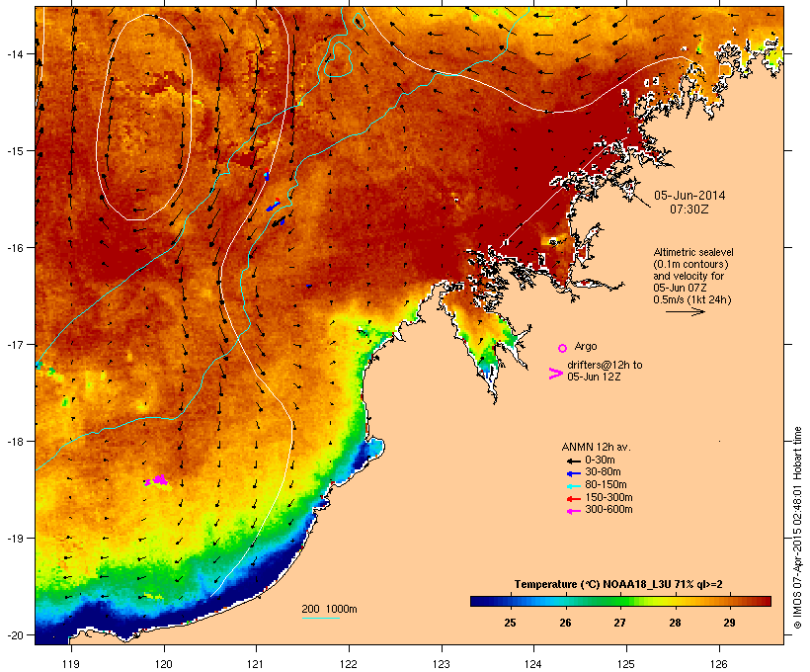Click the 30-80m depth label
810x672 pixels.
click(603, 472)
